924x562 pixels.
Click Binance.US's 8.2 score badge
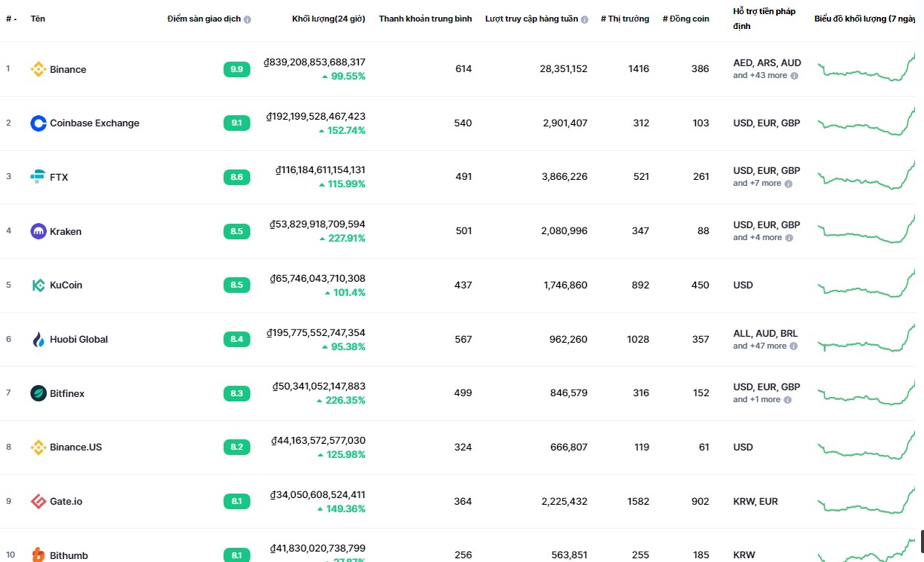pyautogui.click(x=237, y=447)
